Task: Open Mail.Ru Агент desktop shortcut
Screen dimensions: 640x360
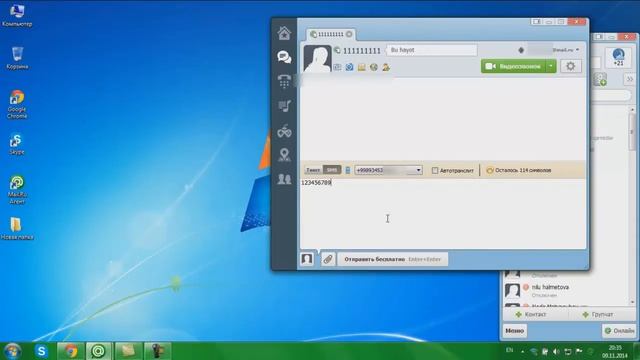Action: pos(17,189)
